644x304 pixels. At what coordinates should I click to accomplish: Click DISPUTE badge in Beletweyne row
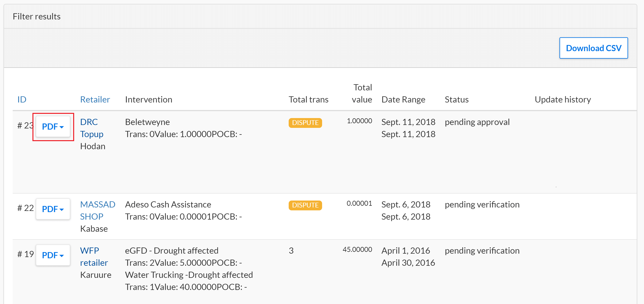point(305,123)
